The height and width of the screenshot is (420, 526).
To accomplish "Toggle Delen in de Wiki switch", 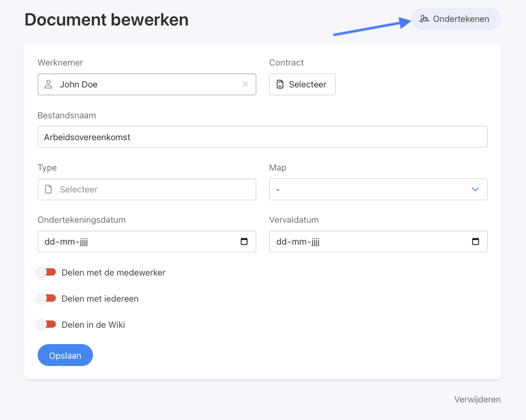I will click(46, 325).
